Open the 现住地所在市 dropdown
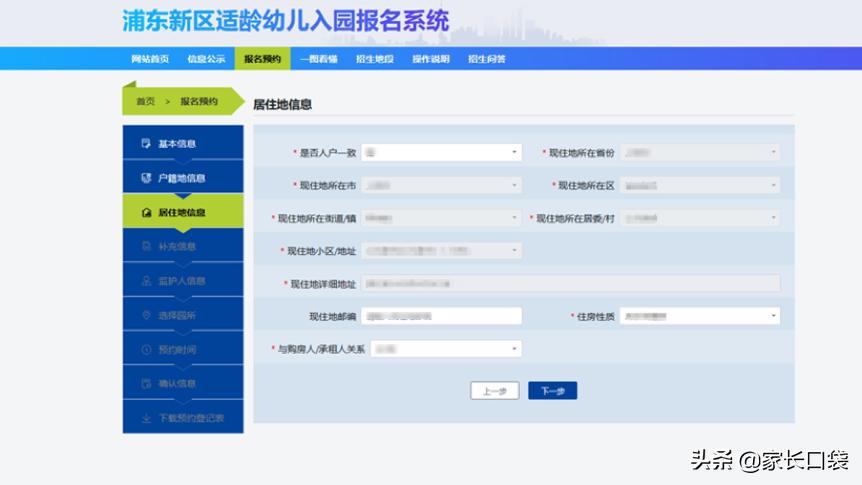This screenshot has width=862, height=485. [x=441, y=185]
